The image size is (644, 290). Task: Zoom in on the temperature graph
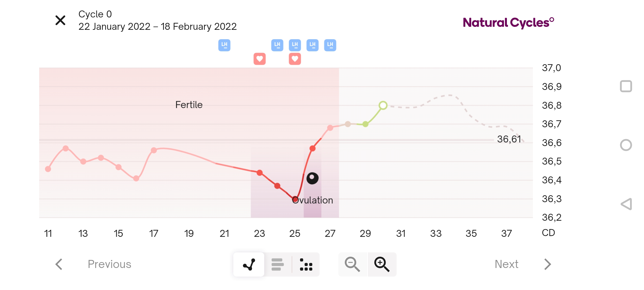pyautogui.click(x=382, y=264)
